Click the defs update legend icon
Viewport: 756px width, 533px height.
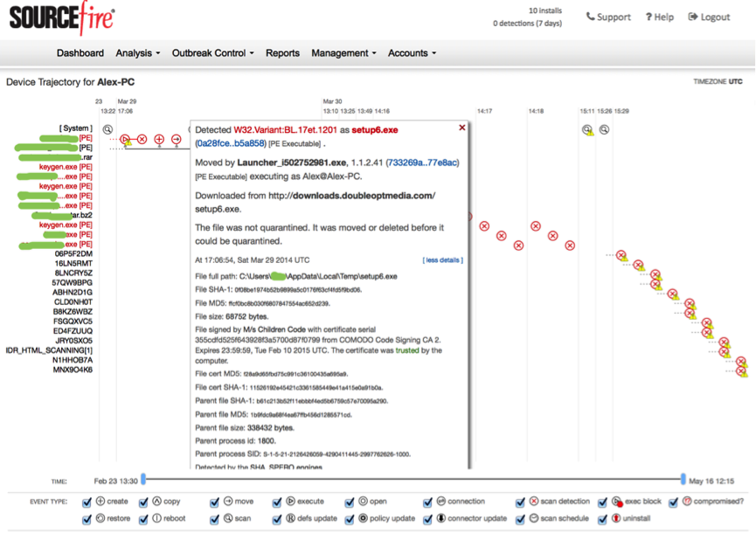pyautogui.click(x=291, y=518)
